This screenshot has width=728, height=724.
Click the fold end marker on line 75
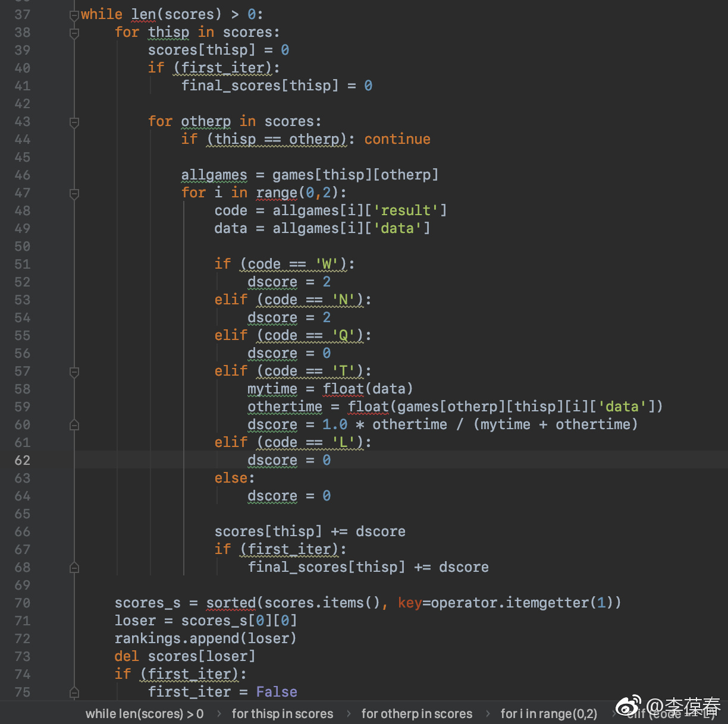(x=74, y=692)
